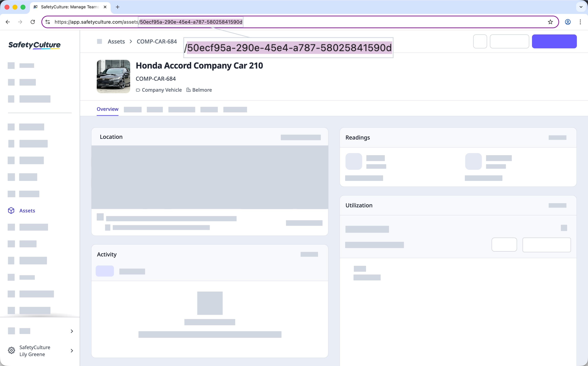Screen dimensions: 588x366
Task: Select Assets in the left sidebar
Action: click(x=27, y=211)
